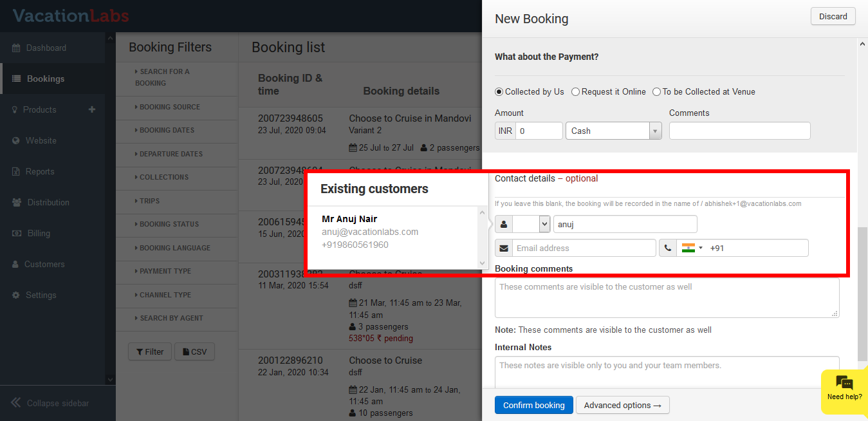The height and width of the screenshot is (421, 868).
Task: Open the Need help chat widget
Action: 844,388
